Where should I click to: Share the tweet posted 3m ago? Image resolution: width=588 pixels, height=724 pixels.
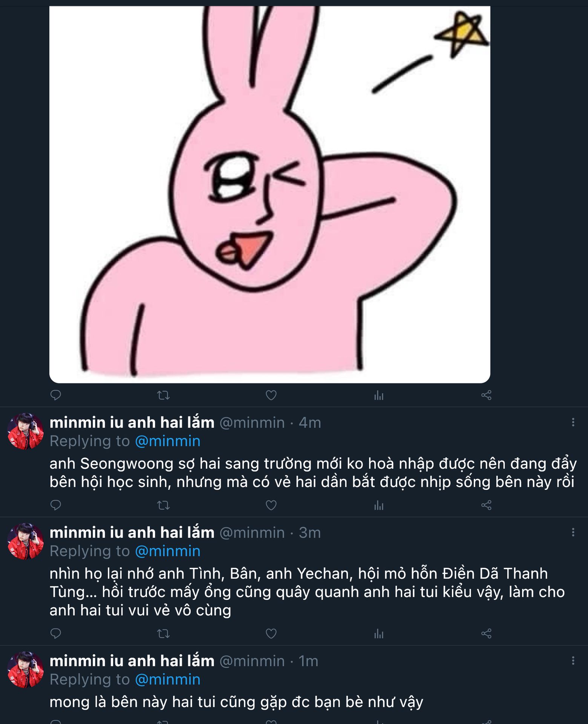click(486, 633)
